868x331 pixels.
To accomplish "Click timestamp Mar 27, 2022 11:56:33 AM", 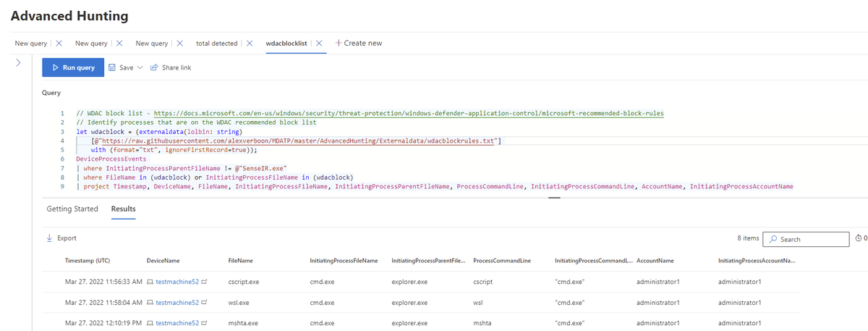I will (x=103, y=281).
